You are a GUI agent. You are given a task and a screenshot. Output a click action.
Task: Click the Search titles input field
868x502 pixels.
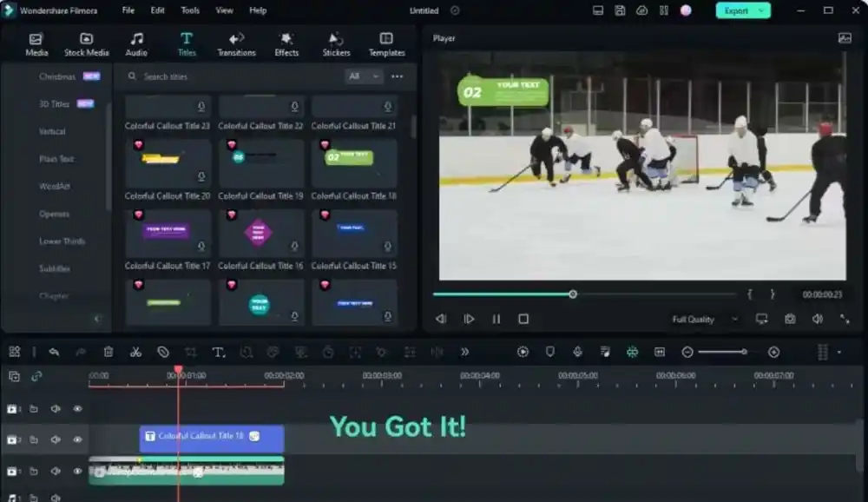coord(234,76)
